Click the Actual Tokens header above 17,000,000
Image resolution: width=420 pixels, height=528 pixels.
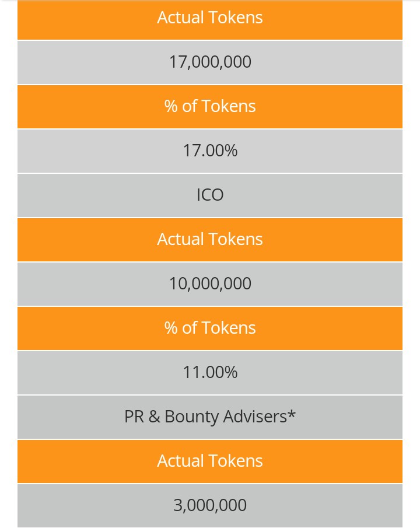(x=210, y=19)
